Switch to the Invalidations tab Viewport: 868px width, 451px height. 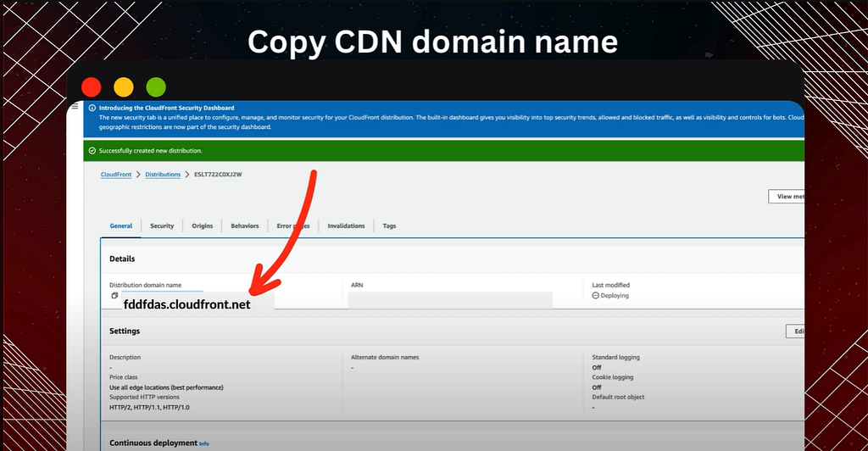click(x=346, y=225)
